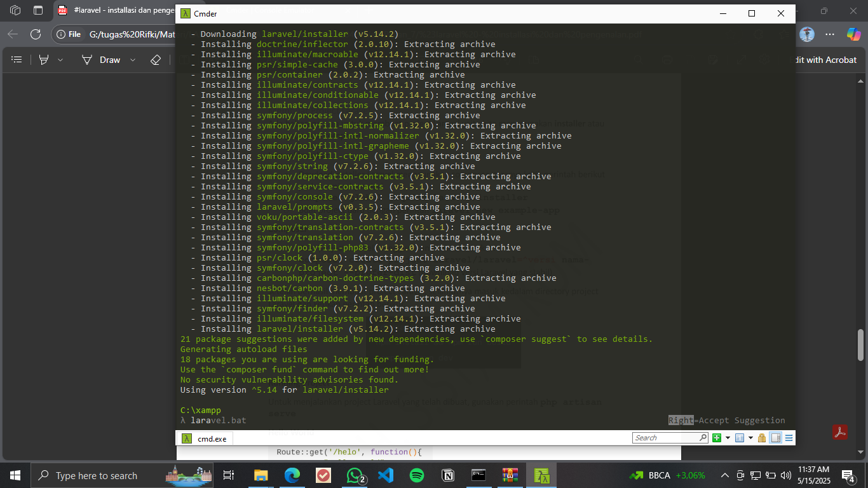The height and width of the screenshot is (488, 868).
Task: Click the Cmder lambda icon in the title bar
Action: click(x=185, y=13)
